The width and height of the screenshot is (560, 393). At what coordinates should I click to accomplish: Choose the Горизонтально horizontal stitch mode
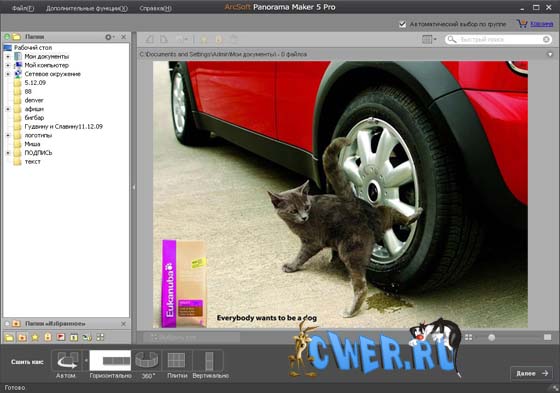point(110,360)
